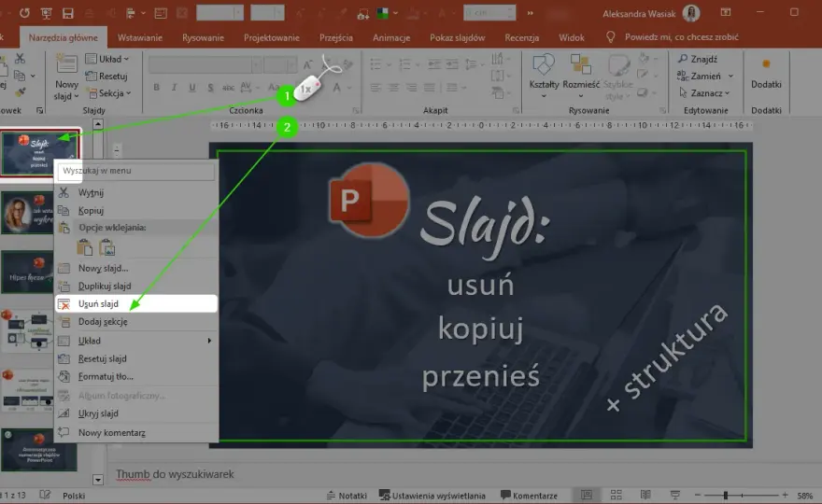Click Aleksandra Wasiak account name
This screenshot has width=822, height=504.
tap(639, 14)
